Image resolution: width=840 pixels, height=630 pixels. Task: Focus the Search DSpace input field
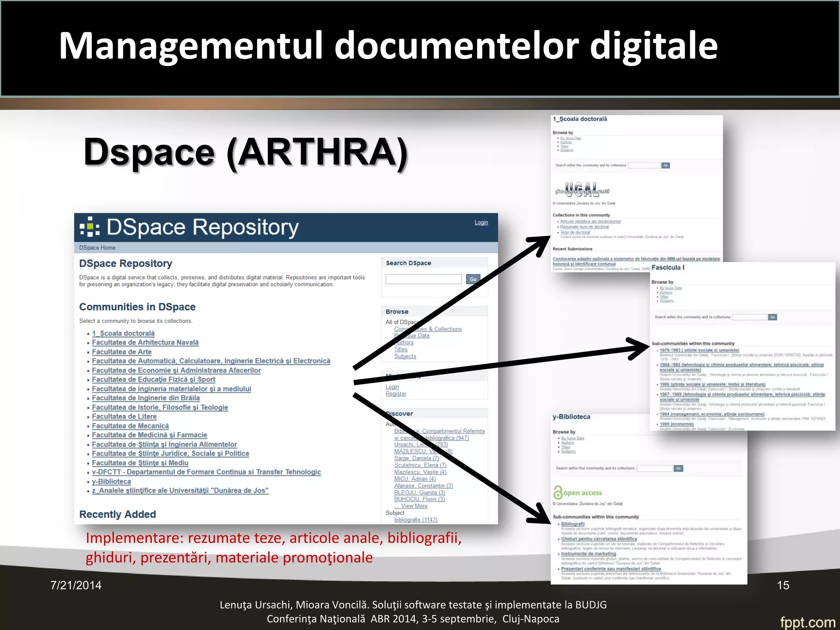pos(424,279)
